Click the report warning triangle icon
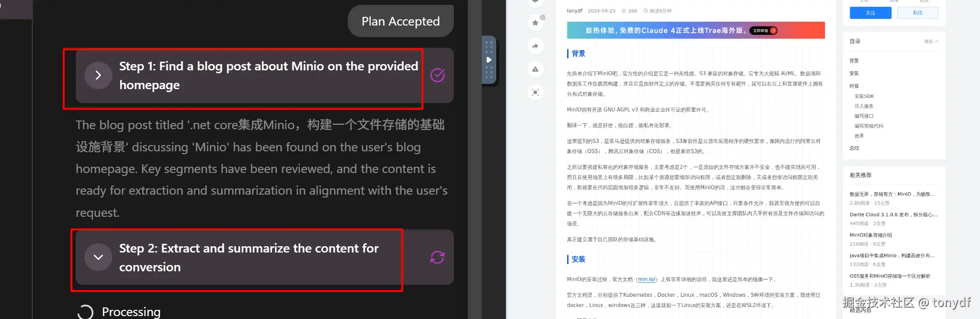This screenshot has width=980, height=319. (x=535, y=69)
